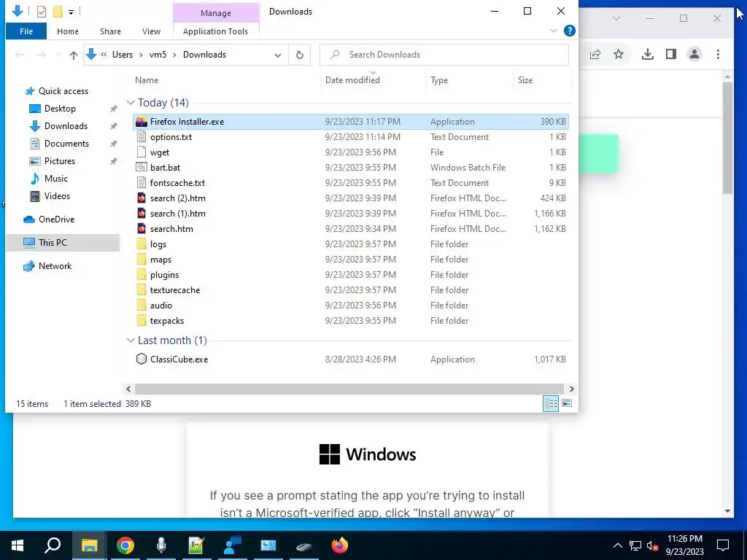Open Music in the navigation pane
Image resolution: width=747 pixels, height=560 pixels.
(55, 179)
